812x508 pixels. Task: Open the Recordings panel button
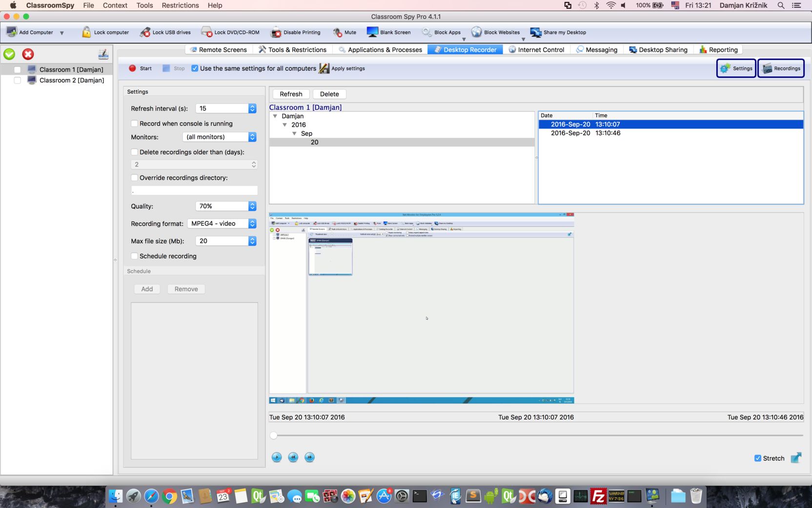point(781,68)
